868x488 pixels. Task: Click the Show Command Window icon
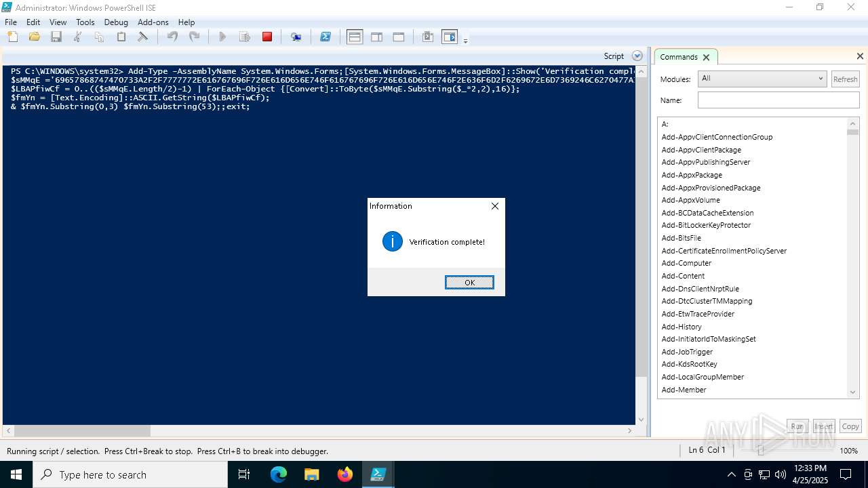[428, 37]
